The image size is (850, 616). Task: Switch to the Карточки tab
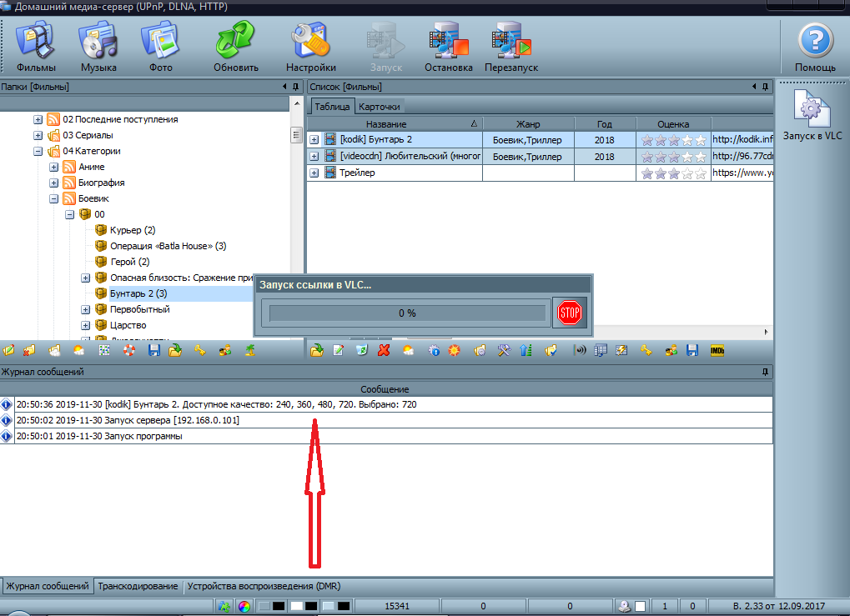380,107
